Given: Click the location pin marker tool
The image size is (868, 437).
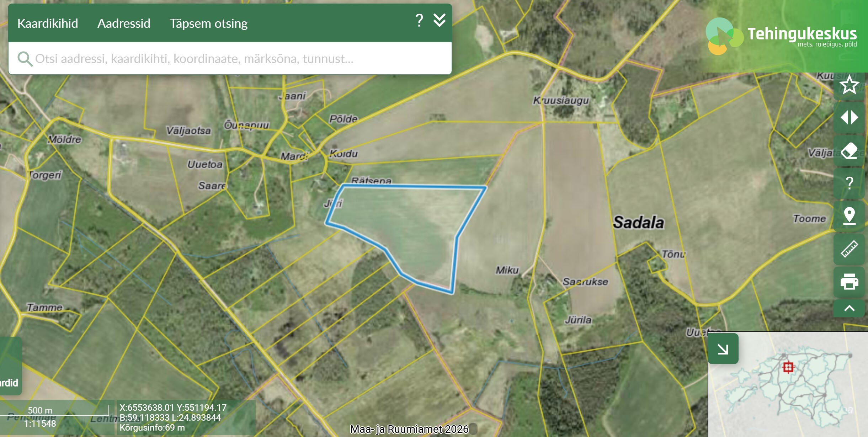Looking at the screenshot, I should [x=849, y=216].
